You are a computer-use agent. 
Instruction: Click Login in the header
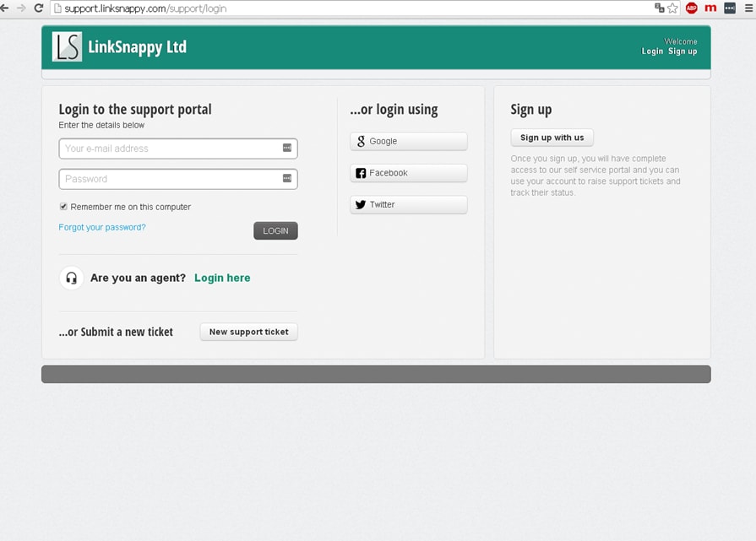click(652, 51)
